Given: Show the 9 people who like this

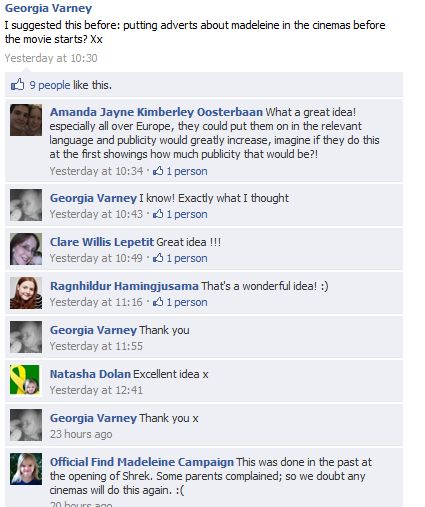Looking at the screenshot, I should point(50,85).
